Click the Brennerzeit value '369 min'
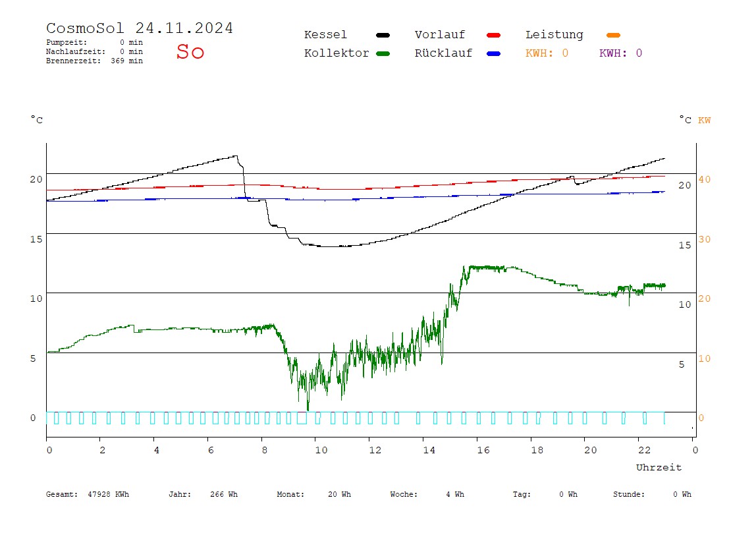Screen dimensions: 756x535 [127, 61]
